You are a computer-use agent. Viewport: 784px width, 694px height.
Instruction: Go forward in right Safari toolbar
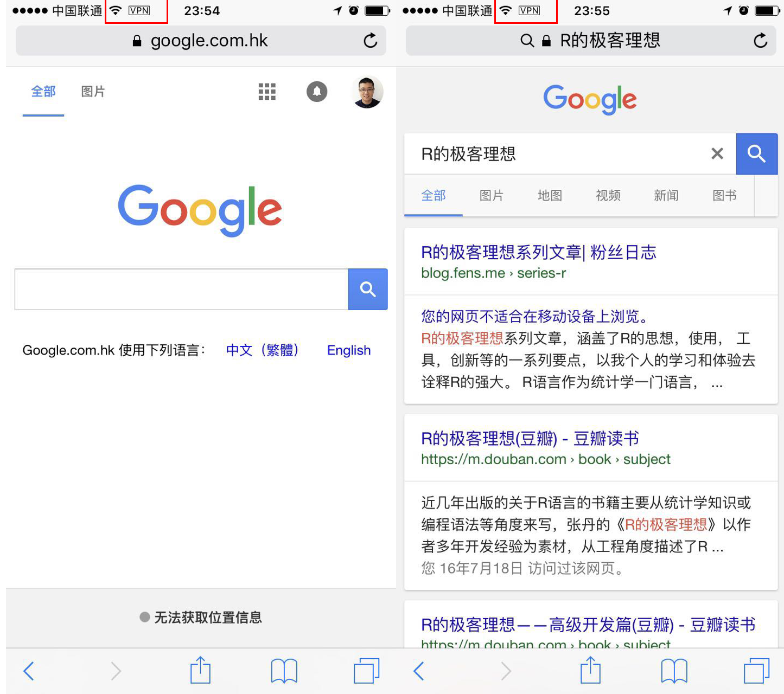coord(506,671)
